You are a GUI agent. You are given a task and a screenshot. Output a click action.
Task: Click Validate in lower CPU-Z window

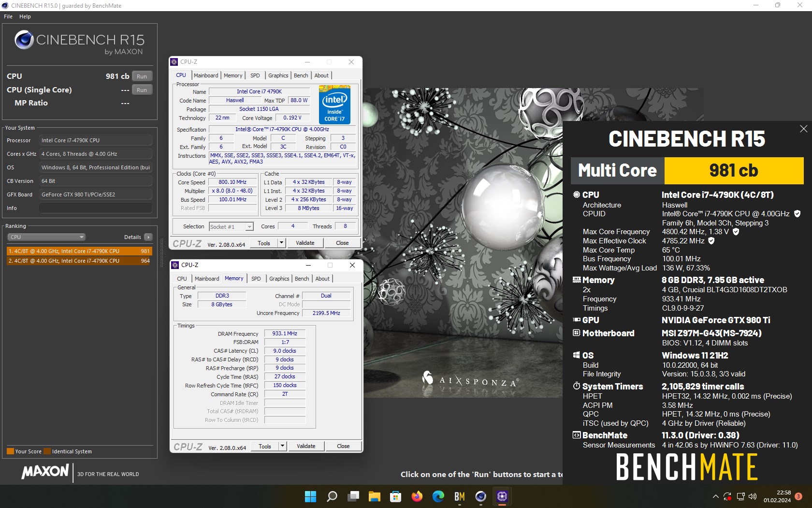(306, 446)
